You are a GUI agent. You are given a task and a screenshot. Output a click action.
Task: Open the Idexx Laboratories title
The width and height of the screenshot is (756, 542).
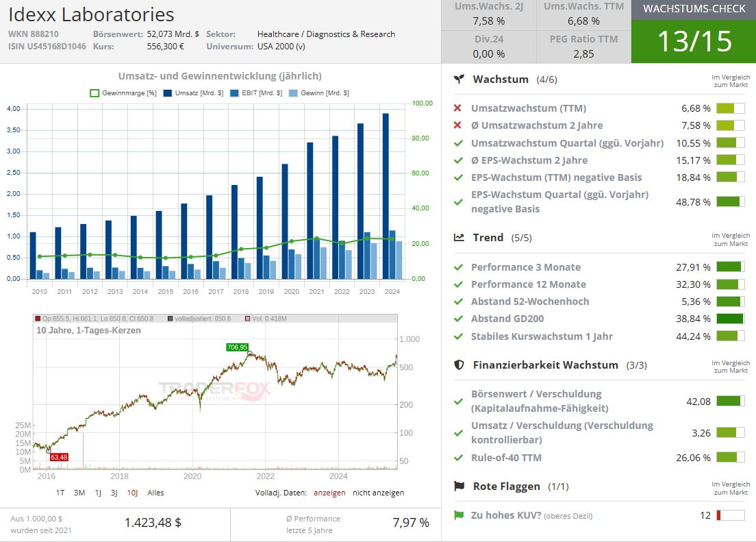tap(91, 14)
